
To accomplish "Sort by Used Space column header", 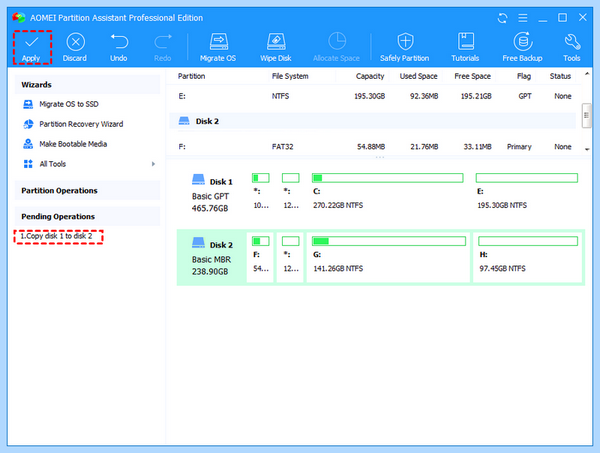I will [x=418, y=76].
